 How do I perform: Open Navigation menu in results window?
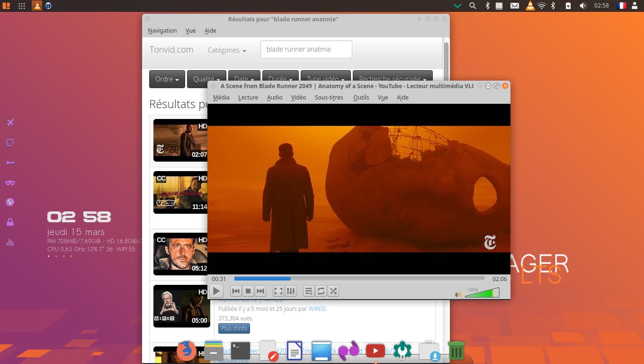point(162,30)
